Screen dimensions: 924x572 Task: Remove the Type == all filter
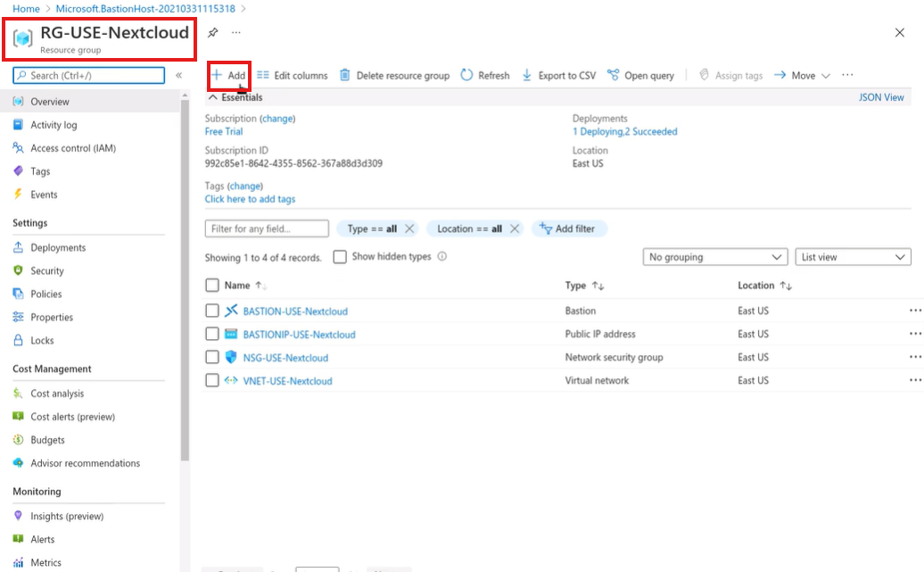(x=409, y=228)
